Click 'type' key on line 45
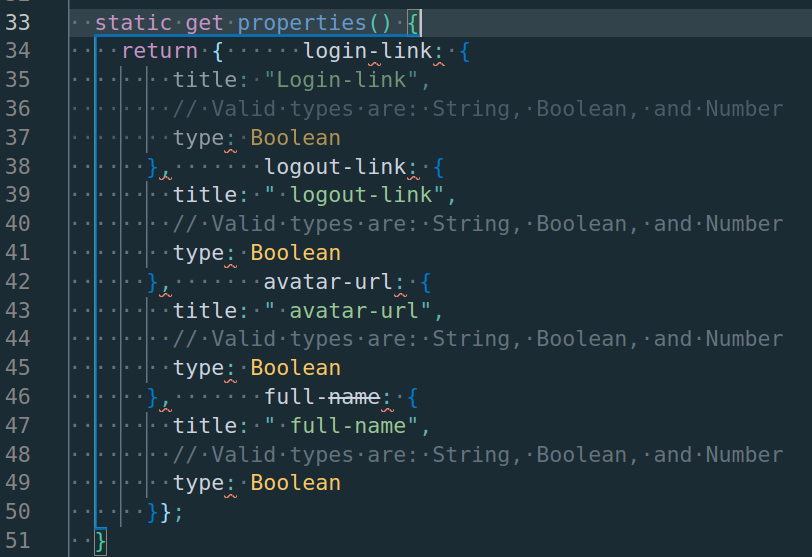Image resolution: width=812 pixels, height=557 pixels. [x=199, y=369]
